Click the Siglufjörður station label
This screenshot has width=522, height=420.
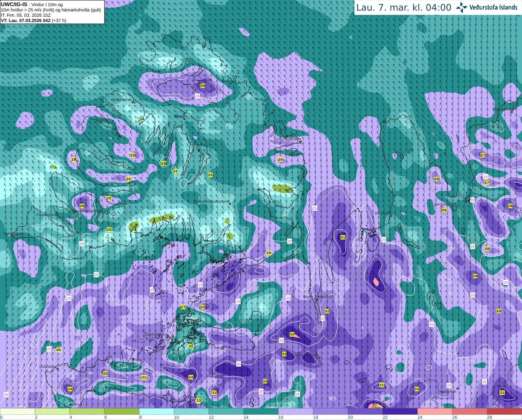tap(502, 109)
